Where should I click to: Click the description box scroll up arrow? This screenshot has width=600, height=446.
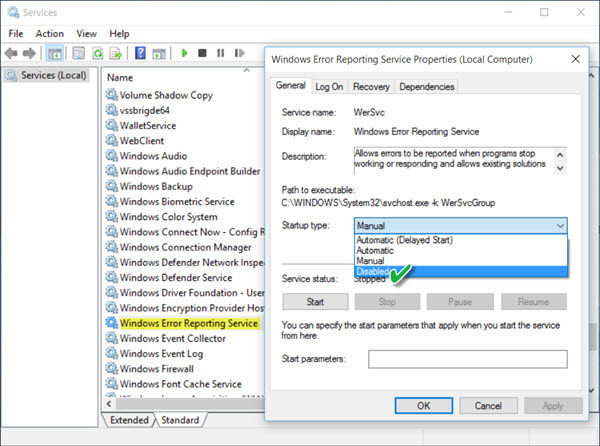(560, 155)
